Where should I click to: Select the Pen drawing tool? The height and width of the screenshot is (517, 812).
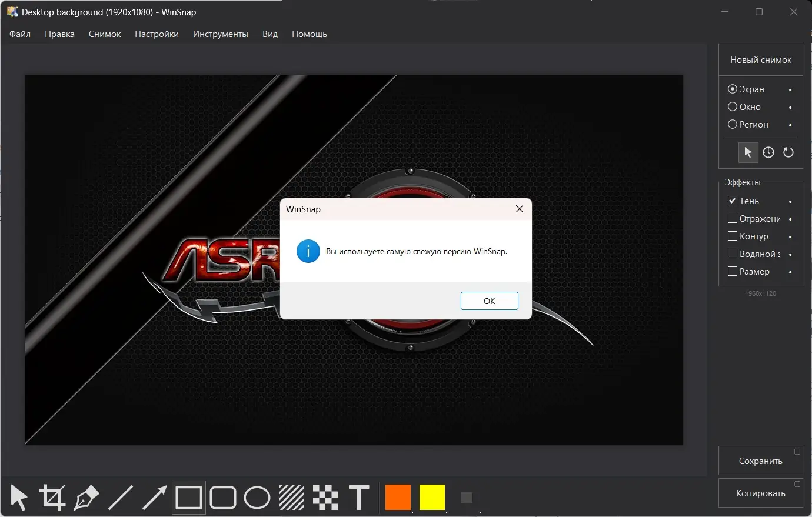tap(86, 498)
